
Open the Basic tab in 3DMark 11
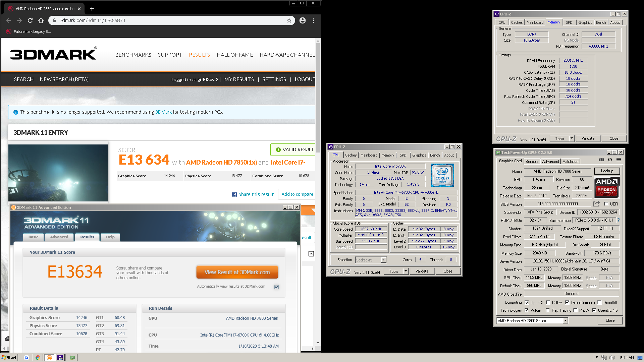(x=33, y=237)
